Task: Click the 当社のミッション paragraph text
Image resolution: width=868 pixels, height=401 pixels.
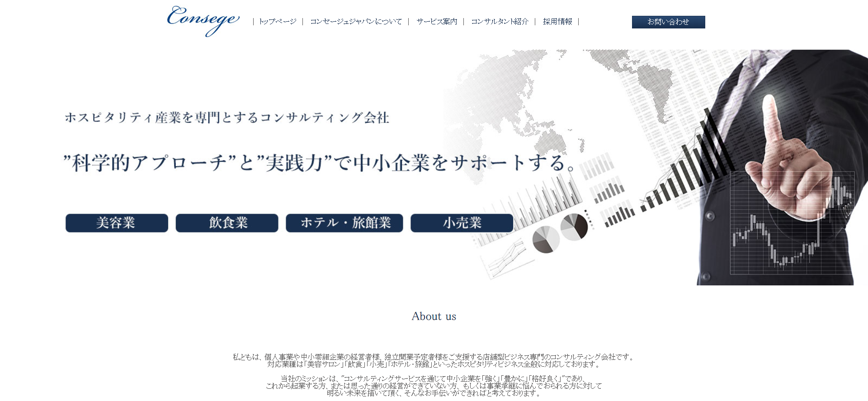Action: click(x=434, y=386)
